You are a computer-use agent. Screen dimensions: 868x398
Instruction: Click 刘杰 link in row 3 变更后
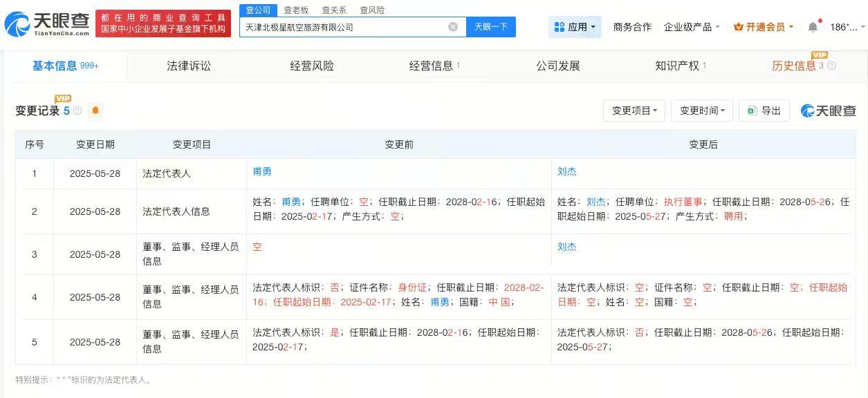tap(567, 247)
